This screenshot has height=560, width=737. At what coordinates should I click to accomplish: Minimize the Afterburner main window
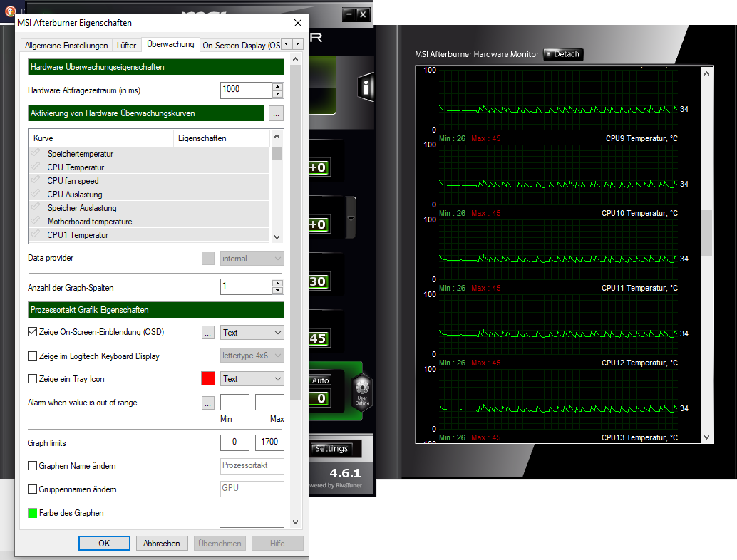tap(349, 14)
